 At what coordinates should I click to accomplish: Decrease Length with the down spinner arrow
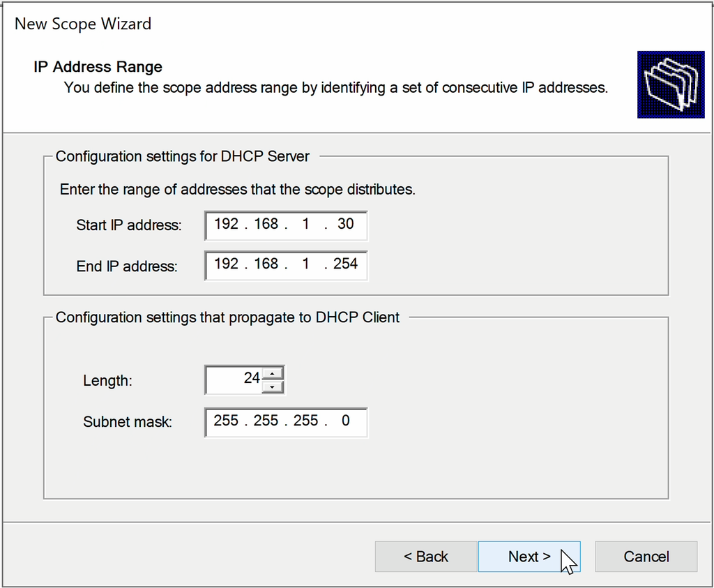[273, 386]
